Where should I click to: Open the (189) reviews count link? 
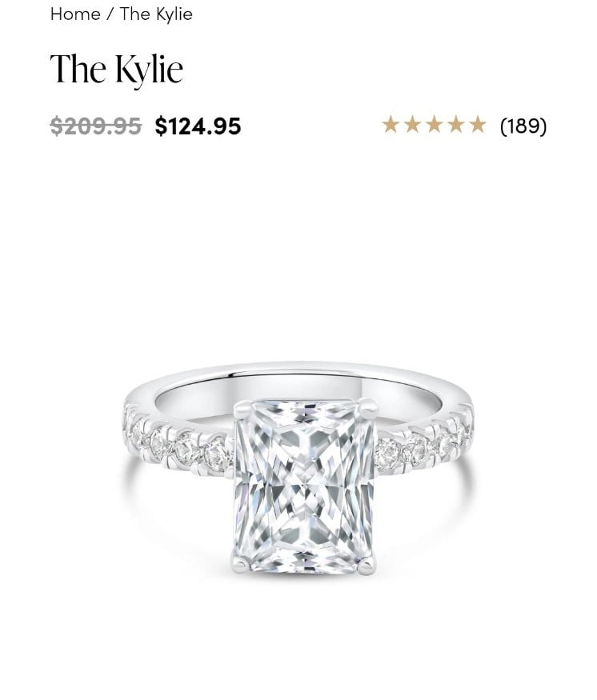[523, 126]
